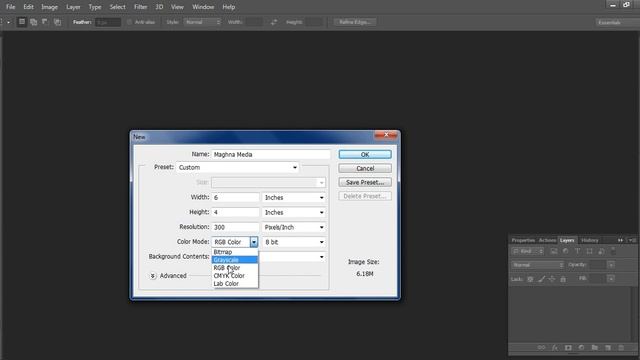
Task: Click Link layers icon in Layers panel
Action: [541, 347]
